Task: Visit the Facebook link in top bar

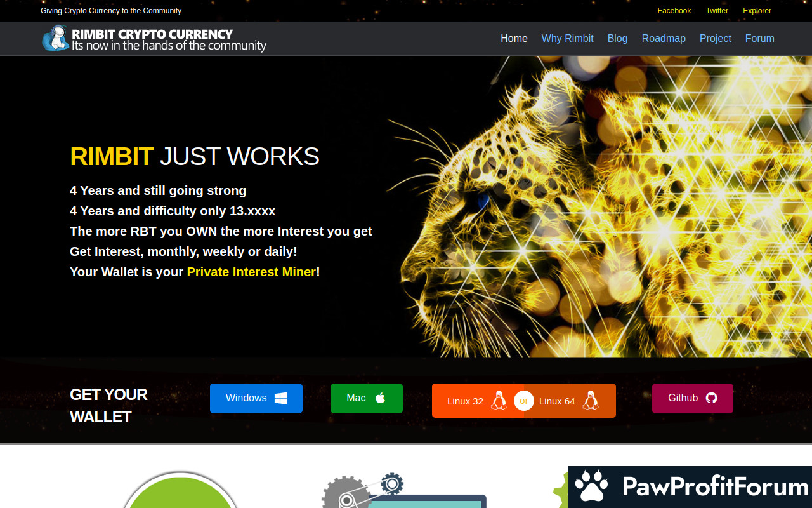Action: click(674, 11)
